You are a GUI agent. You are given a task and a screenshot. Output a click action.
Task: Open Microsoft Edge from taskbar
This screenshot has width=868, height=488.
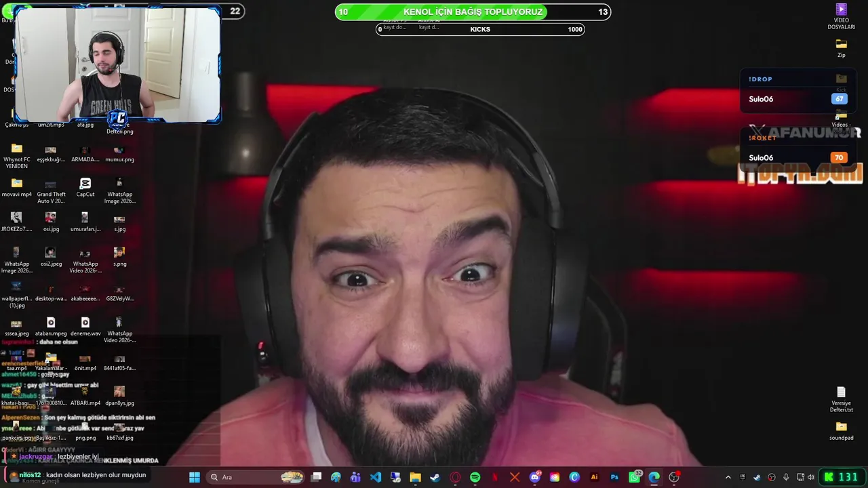point(654,477)
